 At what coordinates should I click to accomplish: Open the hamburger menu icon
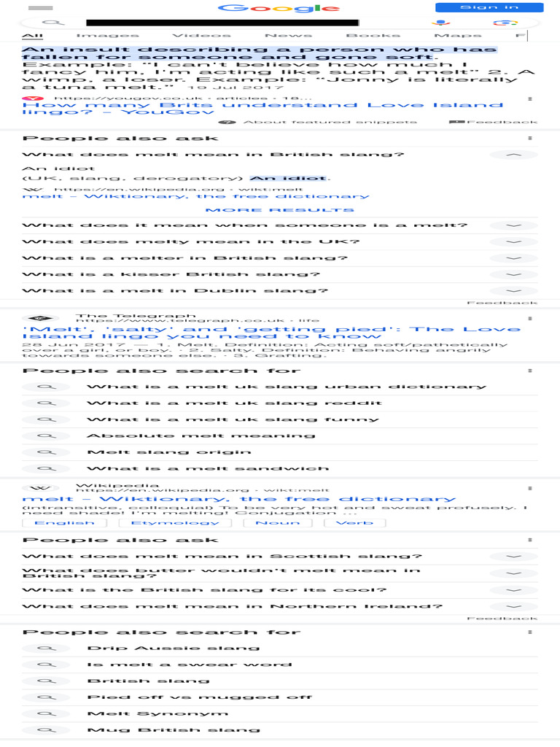tap(41, 8)
